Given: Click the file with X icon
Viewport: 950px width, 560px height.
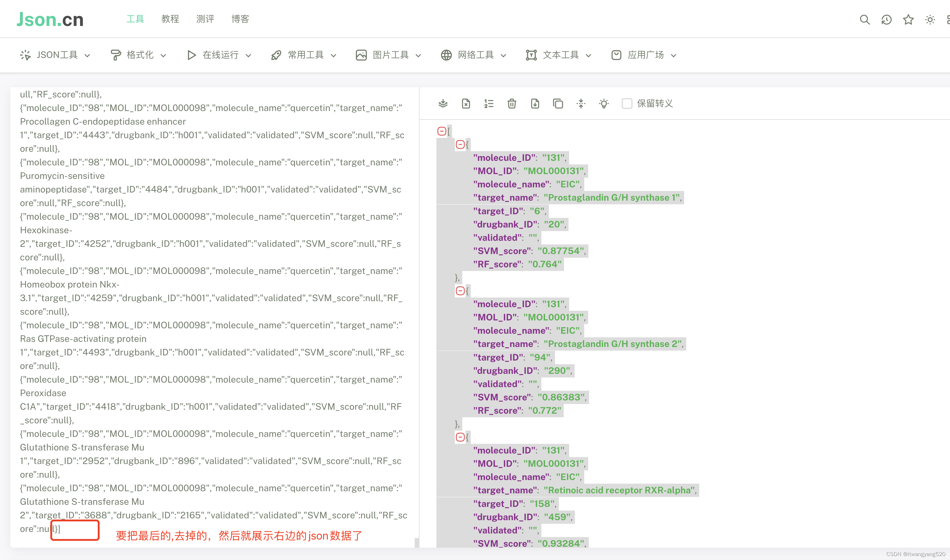Looking at the screenshot, I should click(x=466, y=103).
